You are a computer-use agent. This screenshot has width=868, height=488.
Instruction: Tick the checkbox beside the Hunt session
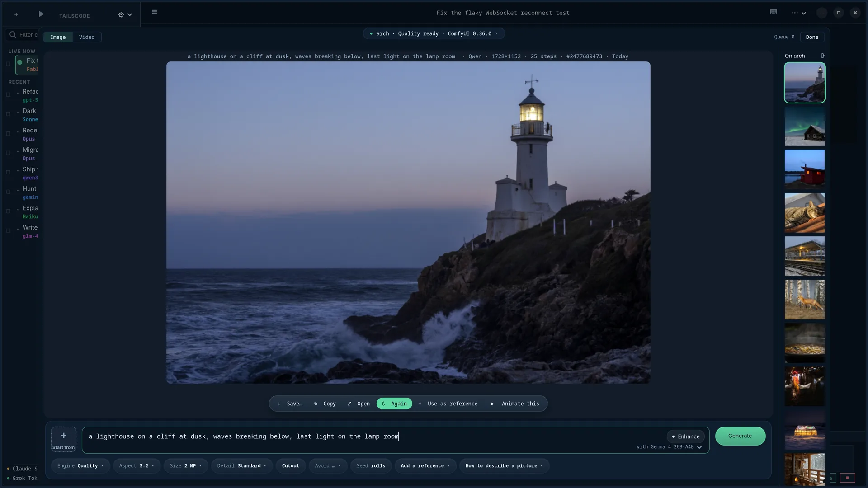click(8, 192)
